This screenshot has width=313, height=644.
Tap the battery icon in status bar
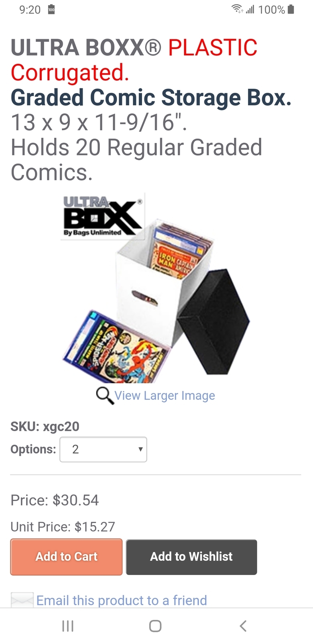coord(291,9)
